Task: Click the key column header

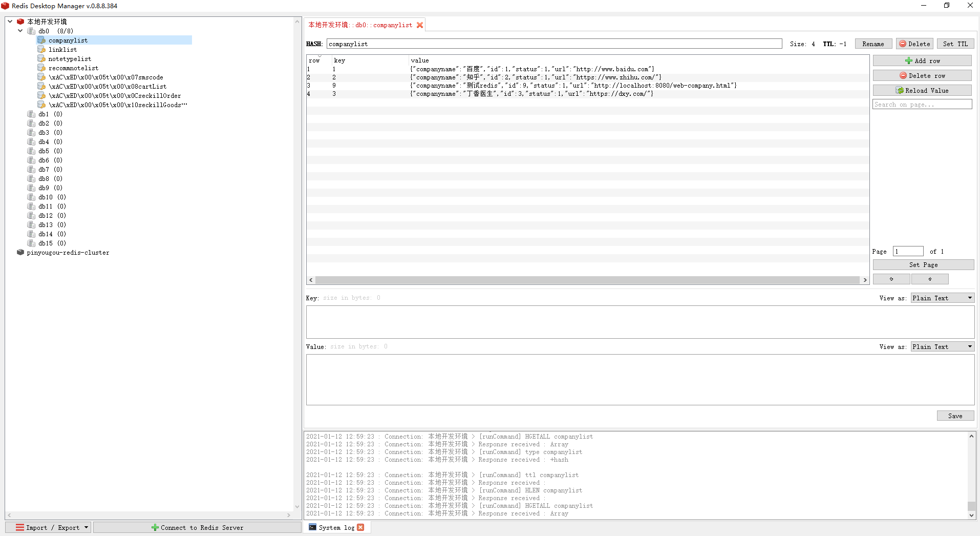Action: (x=370, y=60)
